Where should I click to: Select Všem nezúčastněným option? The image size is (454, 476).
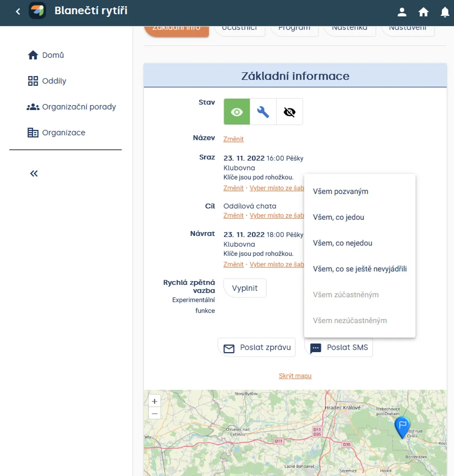(x=360, y=320)
